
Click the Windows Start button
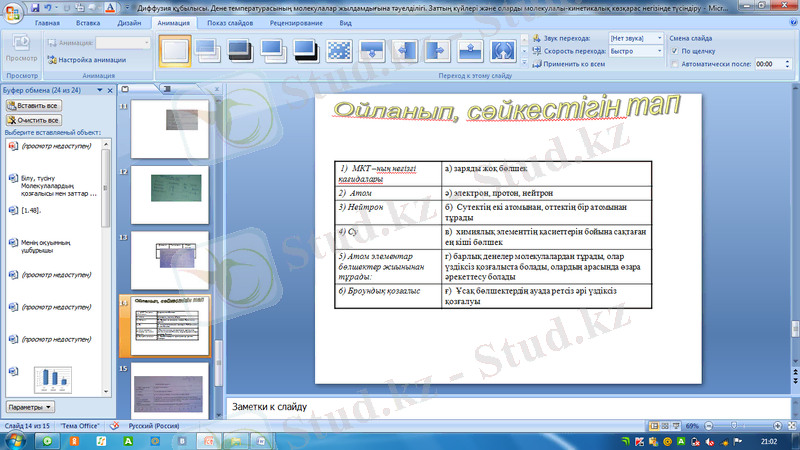[14, 439]
